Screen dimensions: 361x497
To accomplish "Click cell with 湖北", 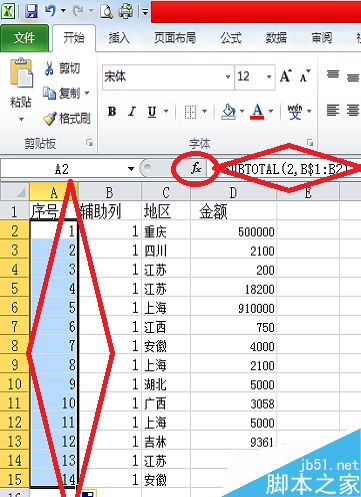I will (166, 384).
